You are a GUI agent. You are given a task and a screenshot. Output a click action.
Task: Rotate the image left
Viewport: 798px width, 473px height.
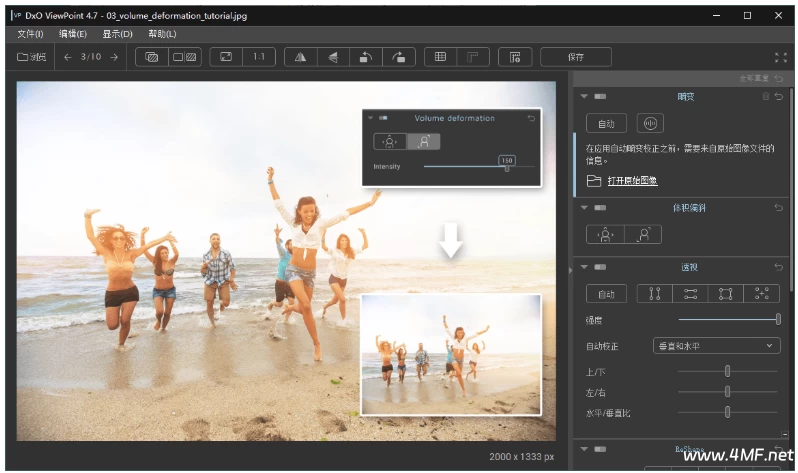(x=366, y=57)
